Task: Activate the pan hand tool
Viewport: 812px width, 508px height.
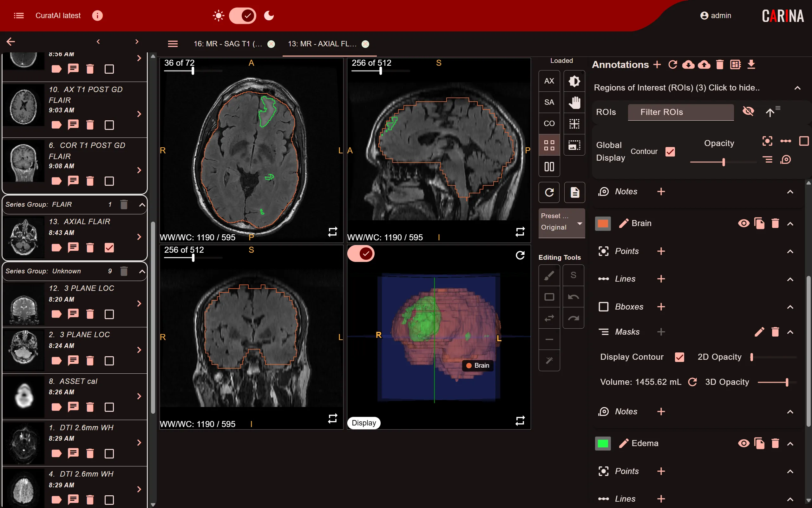Action: click(574, 102)
